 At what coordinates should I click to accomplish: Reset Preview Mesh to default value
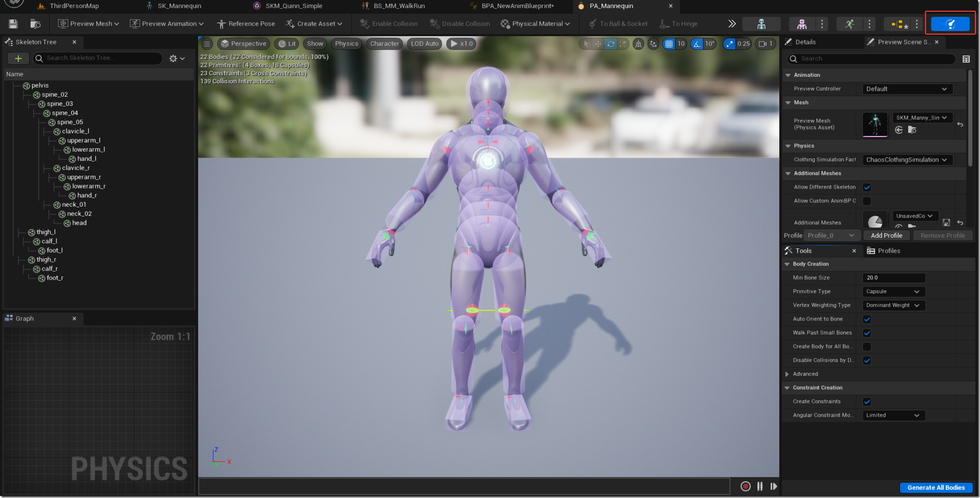960,124
